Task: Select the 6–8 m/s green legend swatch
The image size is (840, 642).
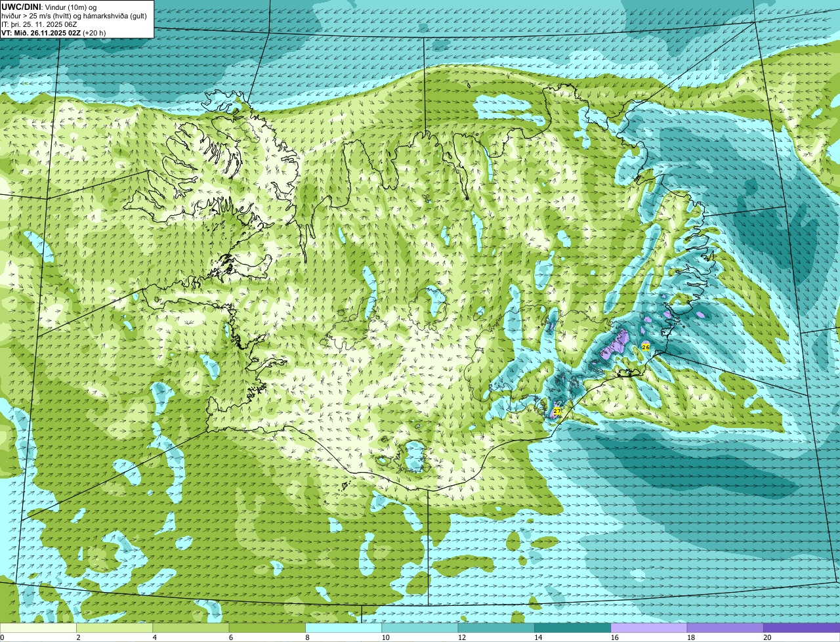Action: coord(267,628)
